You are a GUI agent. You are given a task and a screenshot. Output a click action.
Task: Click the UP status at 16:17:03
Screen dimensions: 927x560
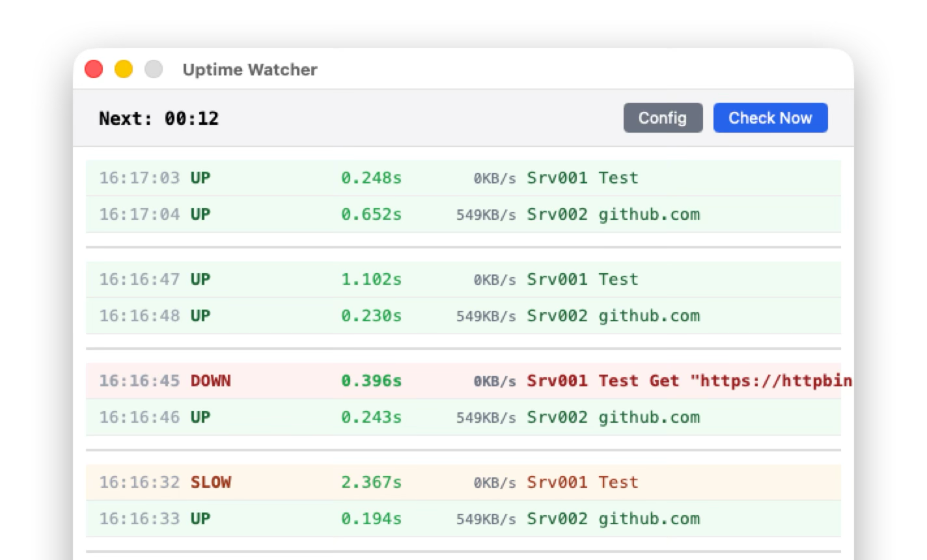[201, 178]
